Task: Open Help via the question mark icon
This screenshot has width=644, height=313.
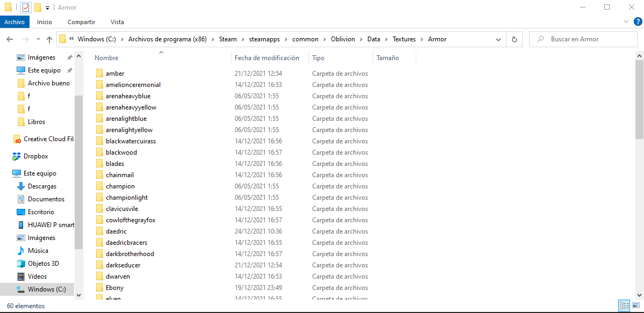Action: coord(638,21)
